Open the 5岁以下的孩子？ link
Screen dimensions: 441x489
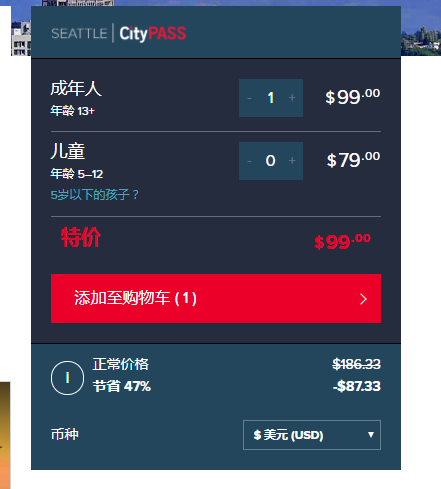coord(95,194)
